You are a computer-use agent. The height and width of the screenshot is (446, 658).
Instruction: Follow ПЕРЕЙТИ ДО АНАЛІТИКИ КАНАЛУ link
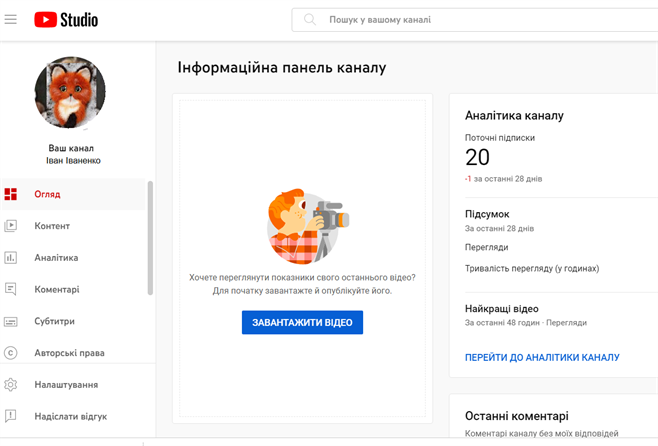pos(542,357)
